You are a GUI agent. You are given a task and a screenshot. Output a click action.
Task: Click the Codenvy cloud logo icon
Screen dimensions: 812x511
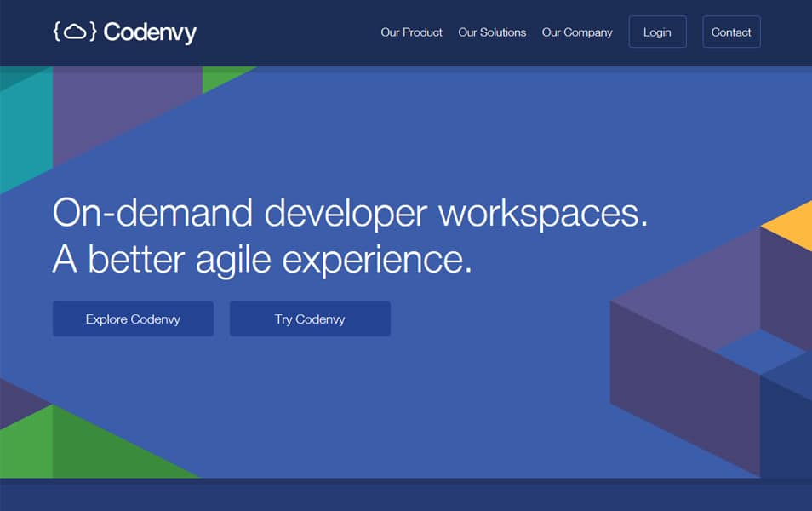coord(75,32)
